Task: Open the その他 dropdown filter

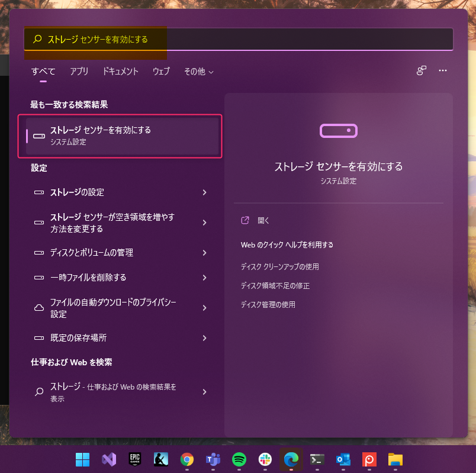Action: [x=197, y=71]
